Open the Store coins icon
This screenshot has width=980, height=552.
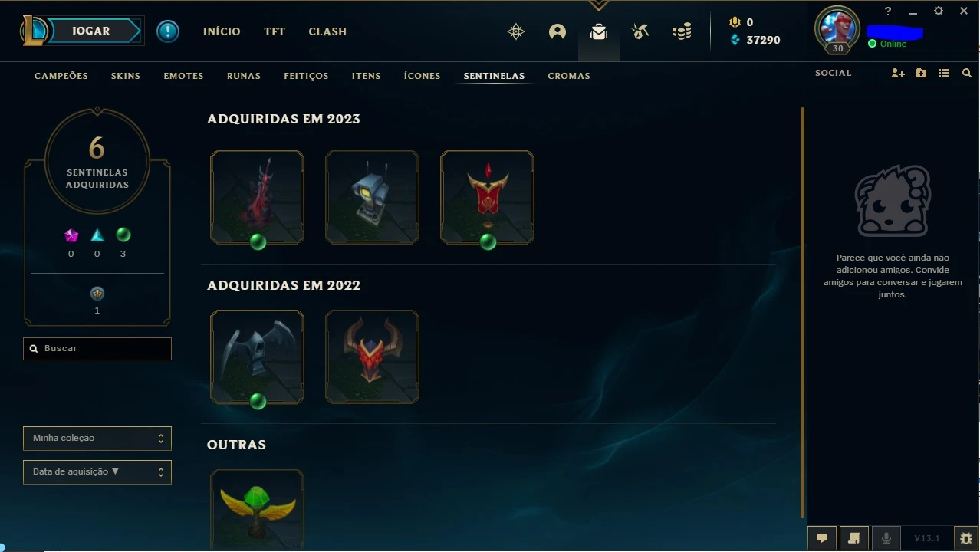(x=682, y=31)
